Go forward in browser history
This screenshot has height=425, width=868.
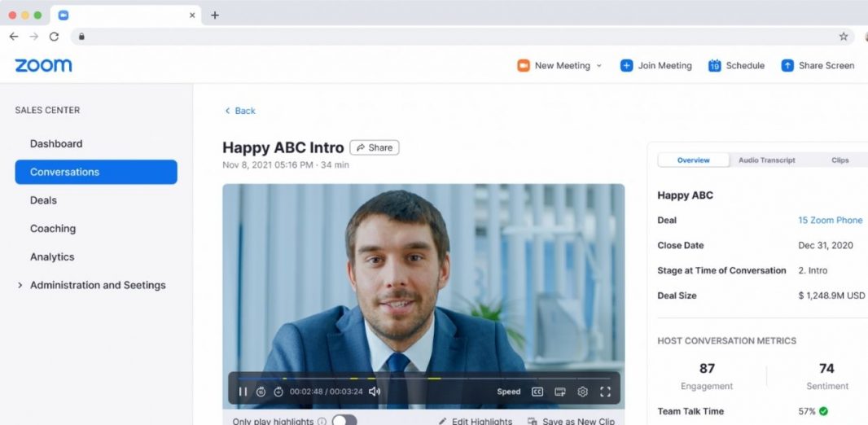33,37
